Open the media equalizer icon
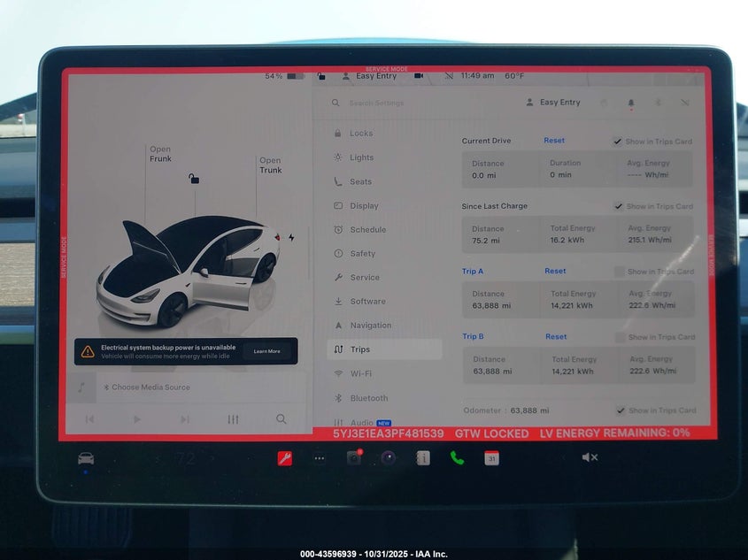Image resolution: width=748 pixels, height=560 pixels. (x=233, y=419)
